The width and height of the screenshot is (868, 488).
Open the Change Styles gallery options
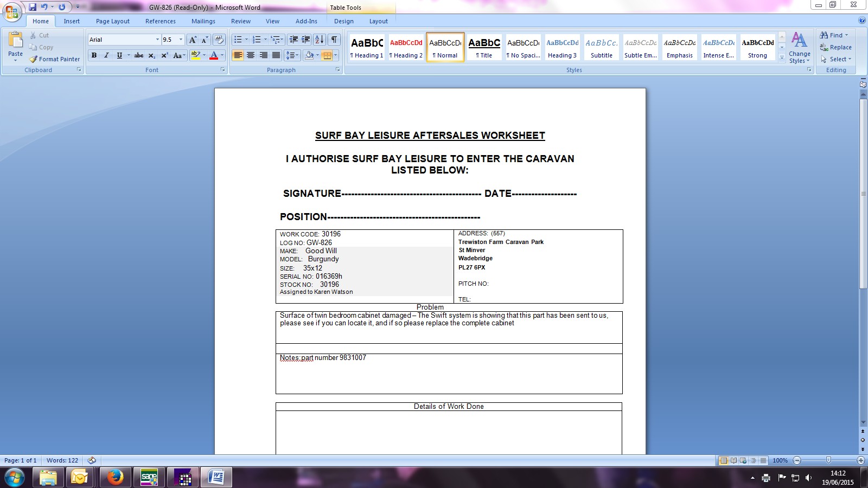tap(799, 47)
